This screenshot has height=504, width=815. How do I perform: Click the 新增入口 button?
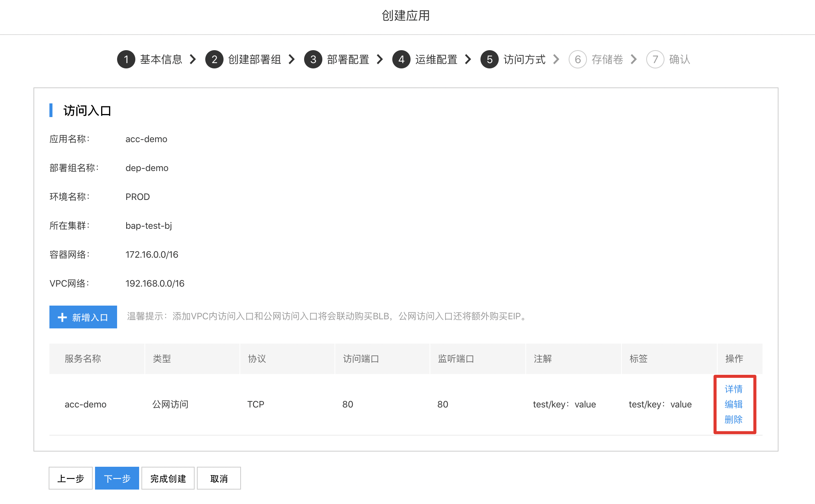[83, 317]
